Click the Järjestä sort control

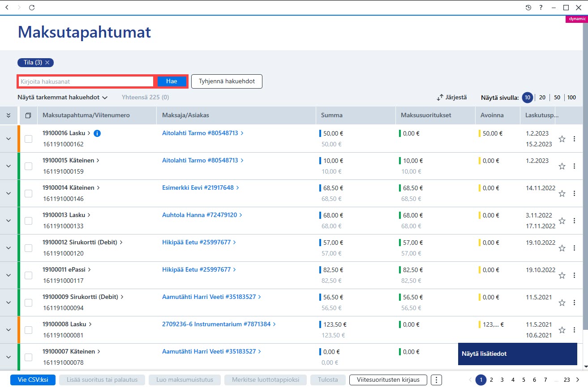452,97
